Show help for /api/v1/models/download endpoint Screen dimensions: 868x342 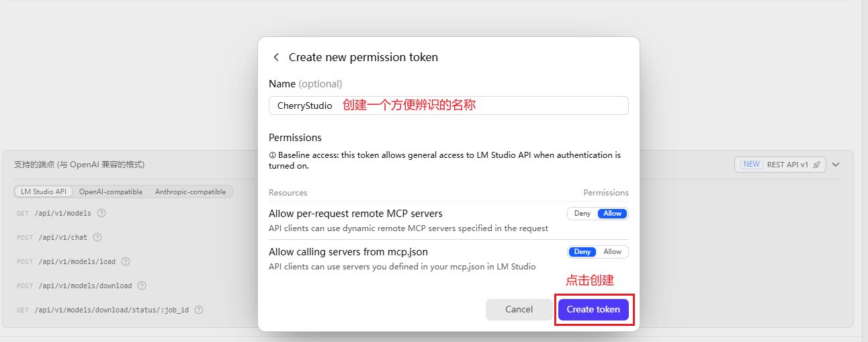[142, 286]
